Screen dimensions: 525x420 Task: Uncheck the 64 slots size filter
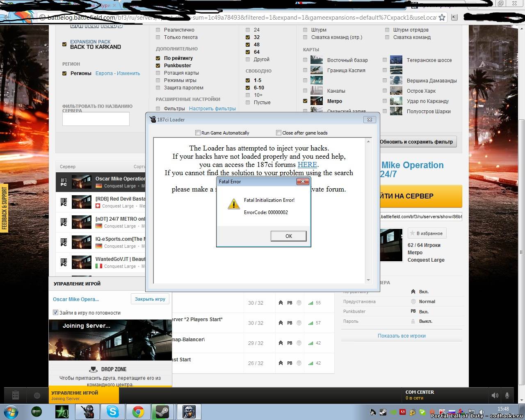248,52
